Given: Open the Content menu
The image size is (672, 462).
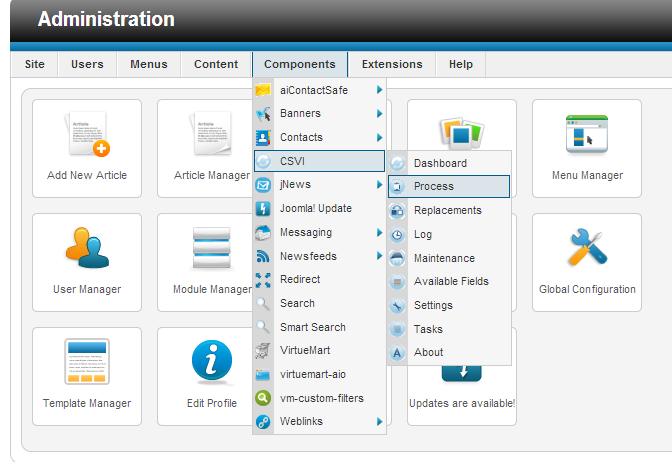Looking at the screenshot, I should tap(216, 64).
